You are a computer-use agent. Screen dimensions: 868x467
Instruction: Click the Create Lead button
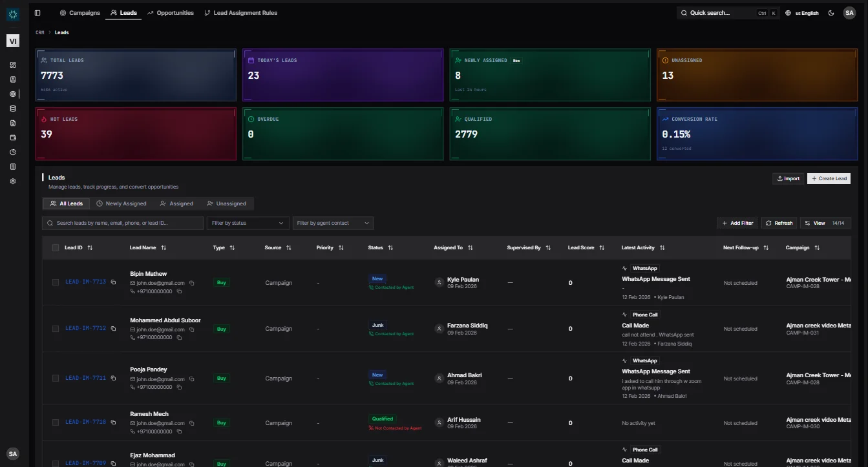(x=829, y=179)
